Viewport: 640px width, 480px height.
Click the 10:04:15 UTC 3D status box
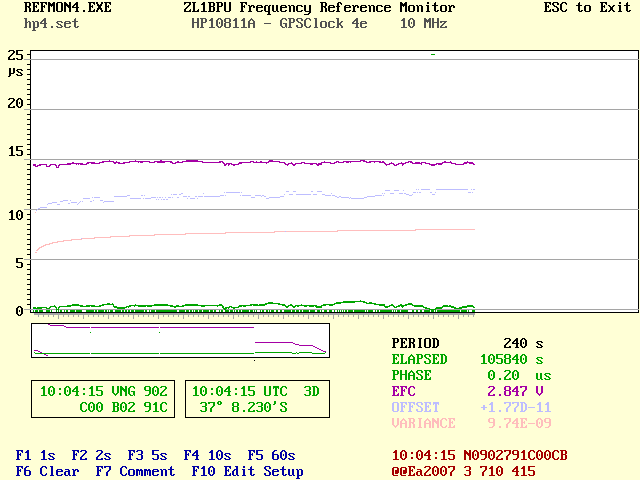click(257, 399)
